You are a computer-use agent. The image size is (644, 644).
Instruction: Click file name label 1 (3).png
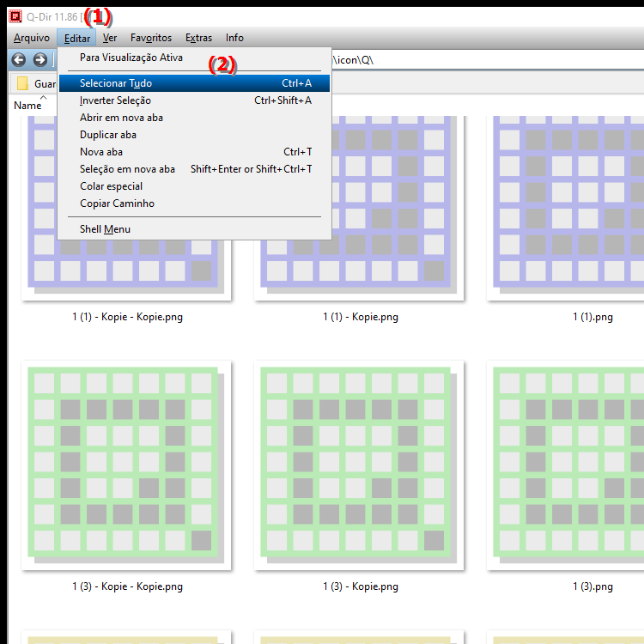592,586
